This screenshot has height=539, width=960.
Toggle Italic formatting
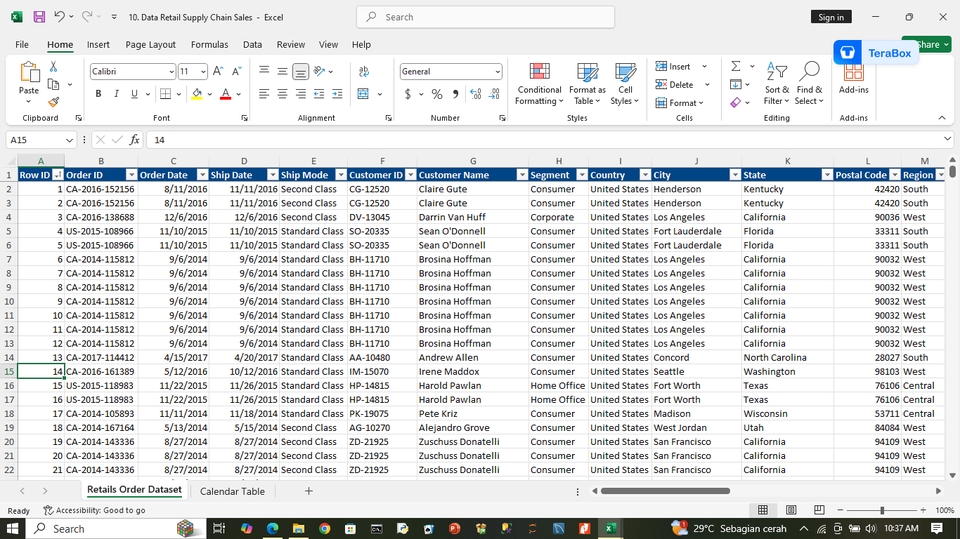click(x=116, y=94)
